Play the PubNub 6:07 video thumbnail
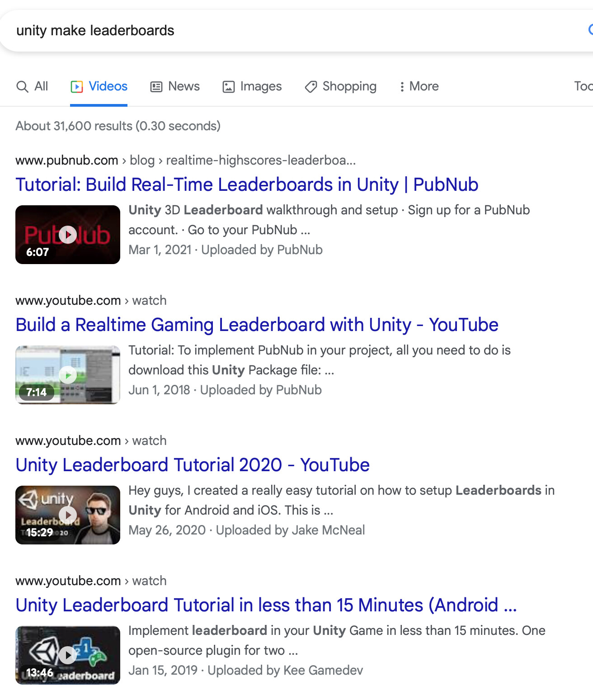The image size is (593, 700). pyautogui.click(x=68, y=235)
